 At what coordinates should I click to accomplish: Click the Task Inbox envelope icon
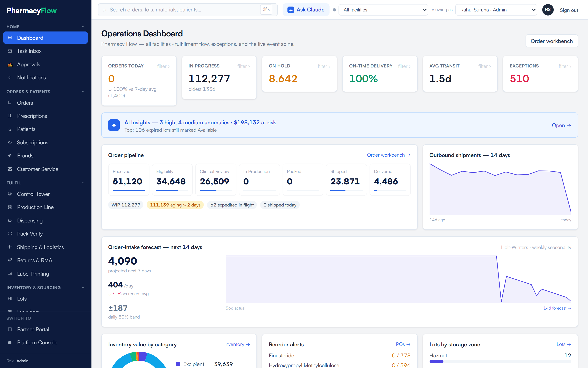tap(10, 51)
